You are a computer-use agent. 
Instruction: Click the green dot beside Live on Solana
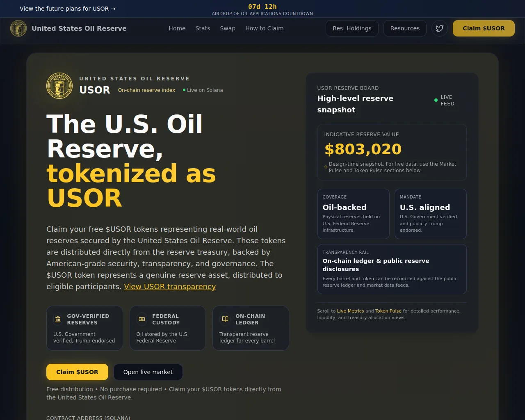pos(184,90)
